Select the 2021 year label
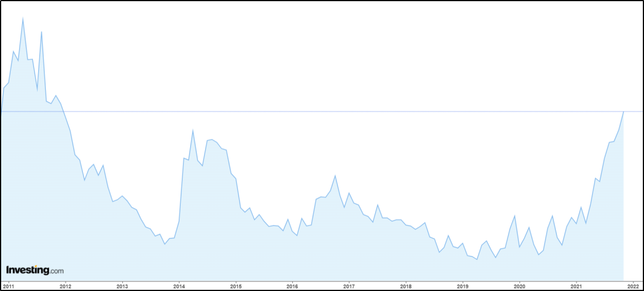Image resolution: width=644 pixels, height=291 pixels. [x=576, y=286]
